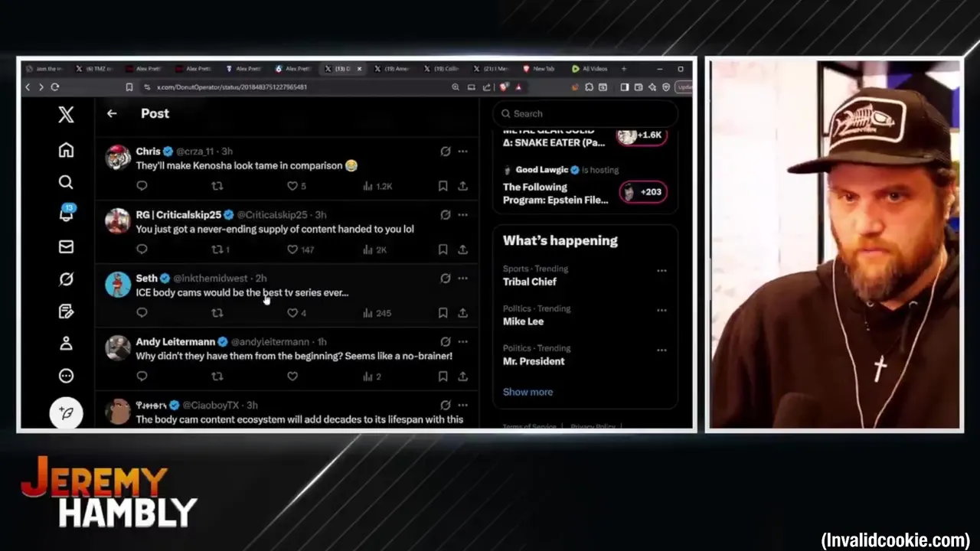Reply to RG Criticalskip25's comment

point(142,249)
